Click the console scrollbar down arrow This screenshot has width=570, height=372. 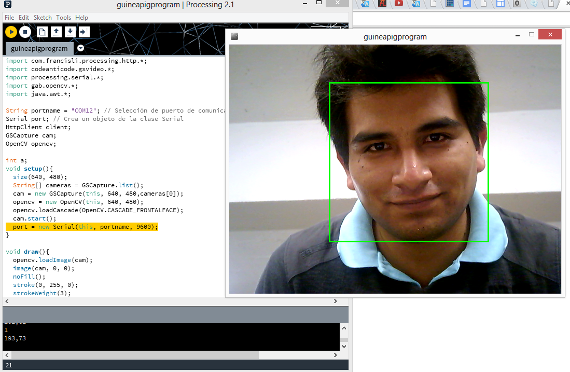click(x=344, y=346)
